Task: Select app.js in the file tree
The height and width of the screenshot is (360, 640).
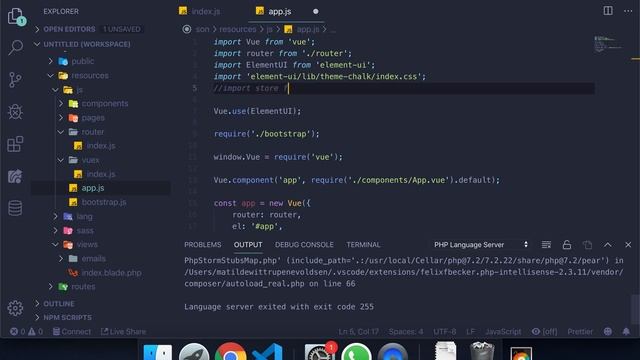Action: pyautogui.click(x=93, y=188)
